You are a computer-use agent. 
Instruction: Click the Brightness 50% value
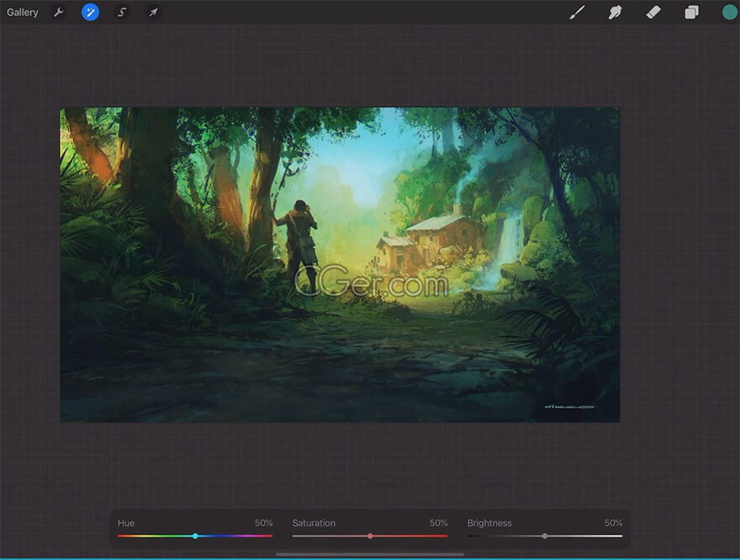614,523
